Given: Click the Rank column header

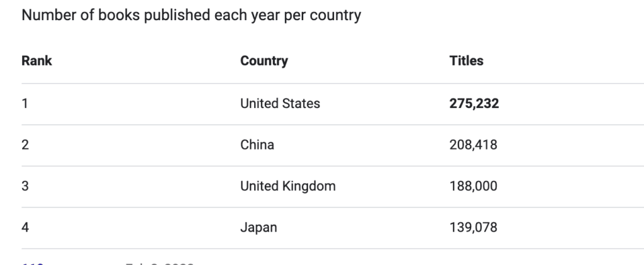Looking at the screenshot, I should point(36,61).
